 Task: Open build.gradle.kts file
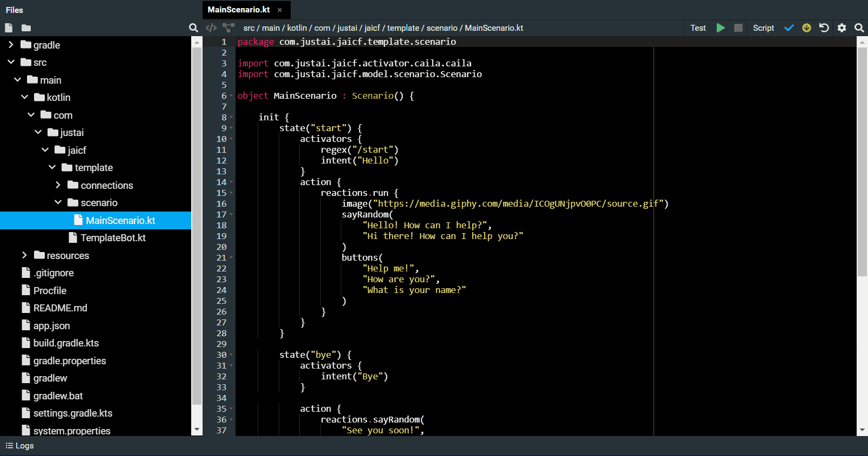click(66, 343)
